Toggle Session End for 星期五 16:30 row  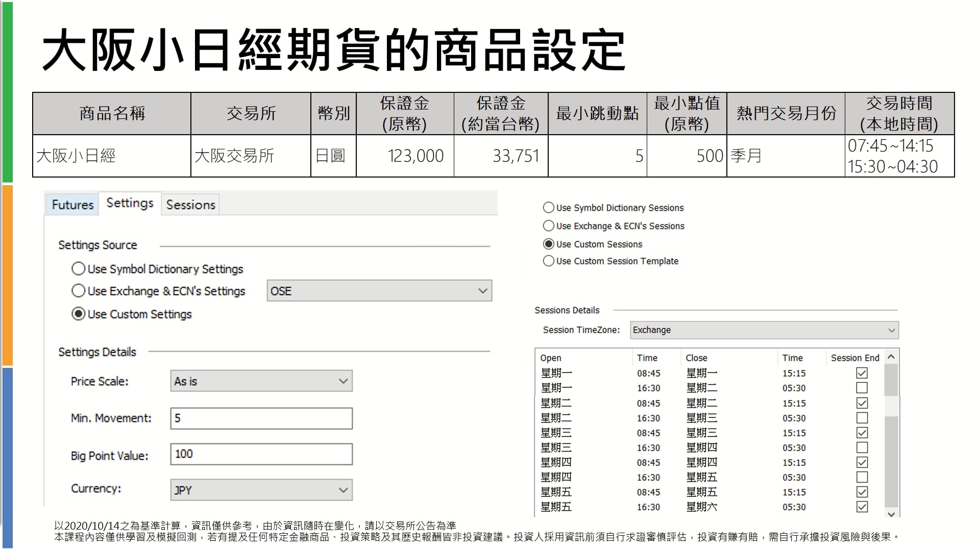(x=862, y=507)
